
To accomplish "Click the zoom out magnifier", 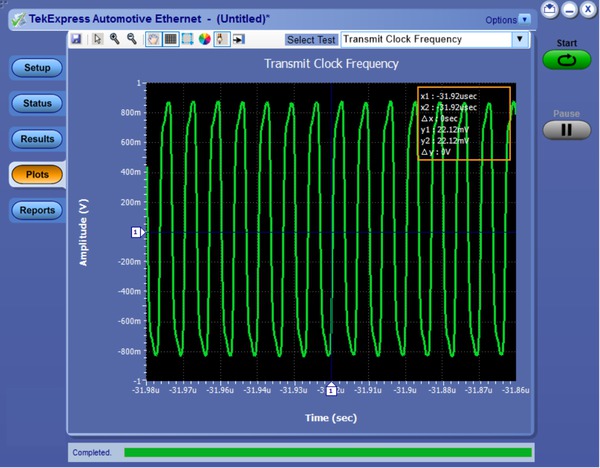I will (x=131, y=39).
